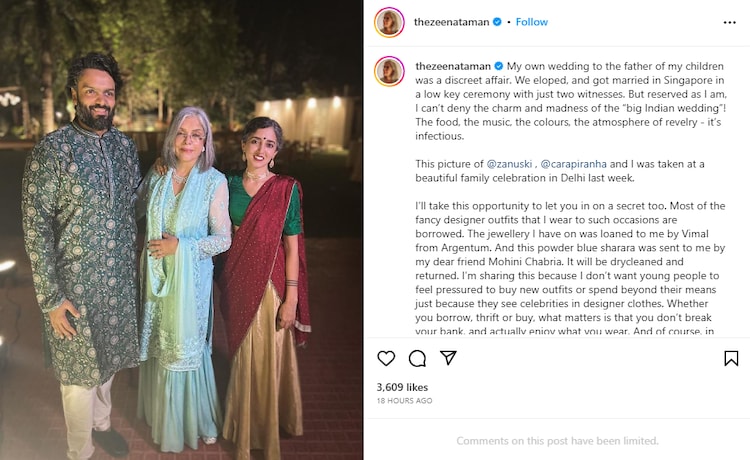Image resolution: width=750 pixels, height=460 pixels.
Task: Click the wedding photo image
Action: click(x=181, y=230)
